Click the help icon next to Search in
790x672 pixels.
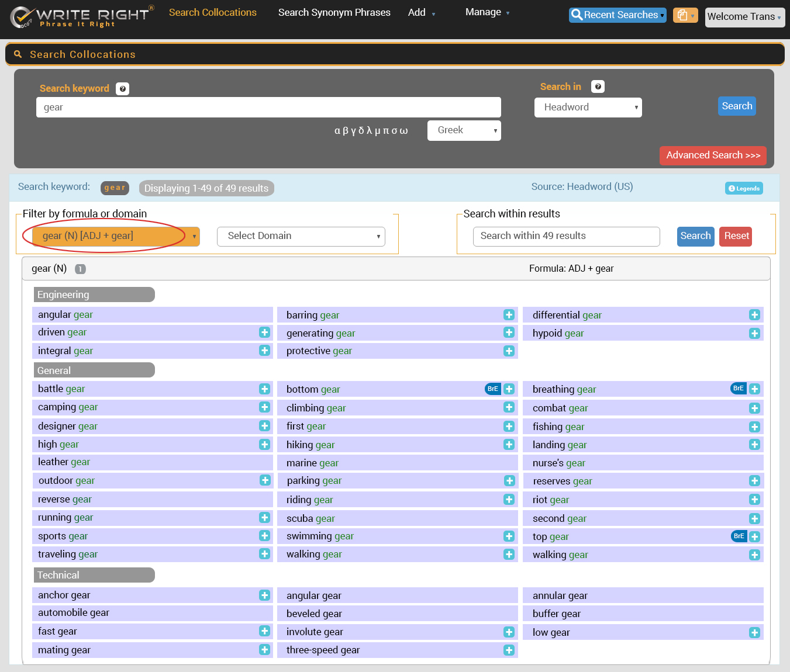(598, 86)
